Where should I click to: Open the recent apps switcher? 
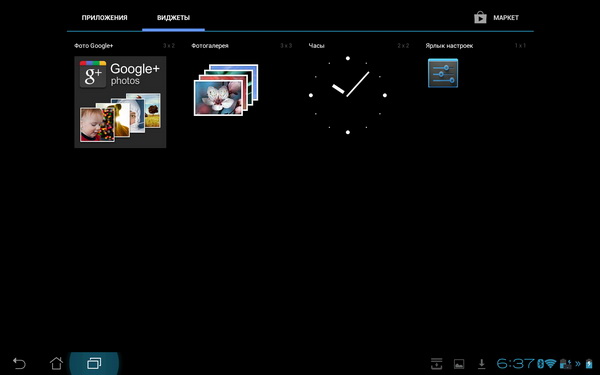[x=94, y=363]
